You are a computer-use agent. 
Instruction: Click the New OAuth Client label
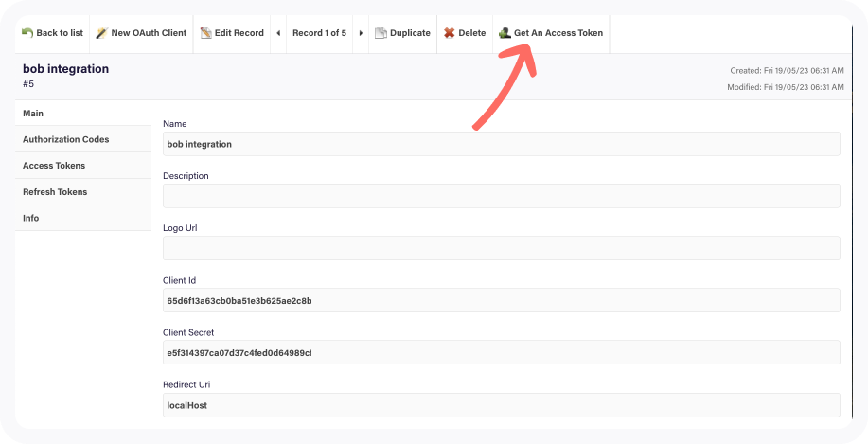click(x=149, y=33)
